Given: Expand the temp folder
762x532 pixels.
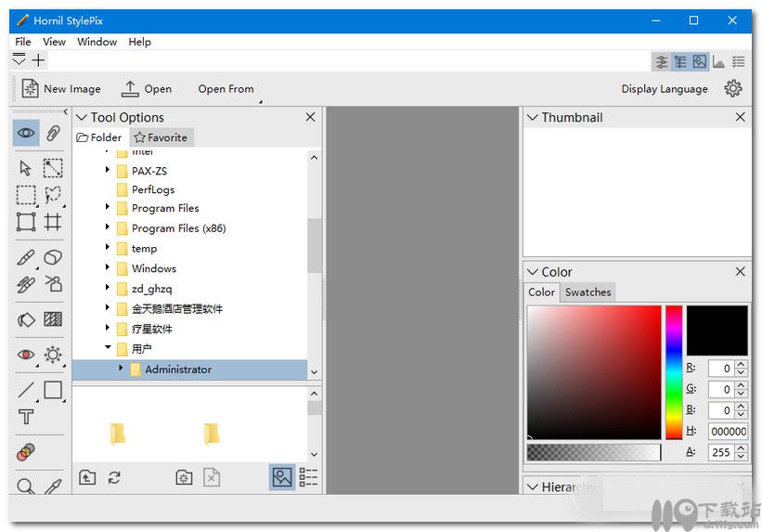Looking at the screenshot, I should pyautogui.click(x=108, y=247).
